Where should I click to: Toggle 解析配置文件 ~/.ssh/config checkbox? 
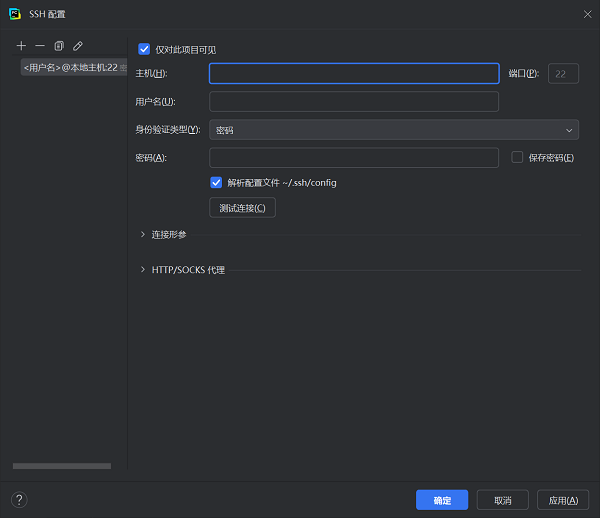[x=216, y=183]
